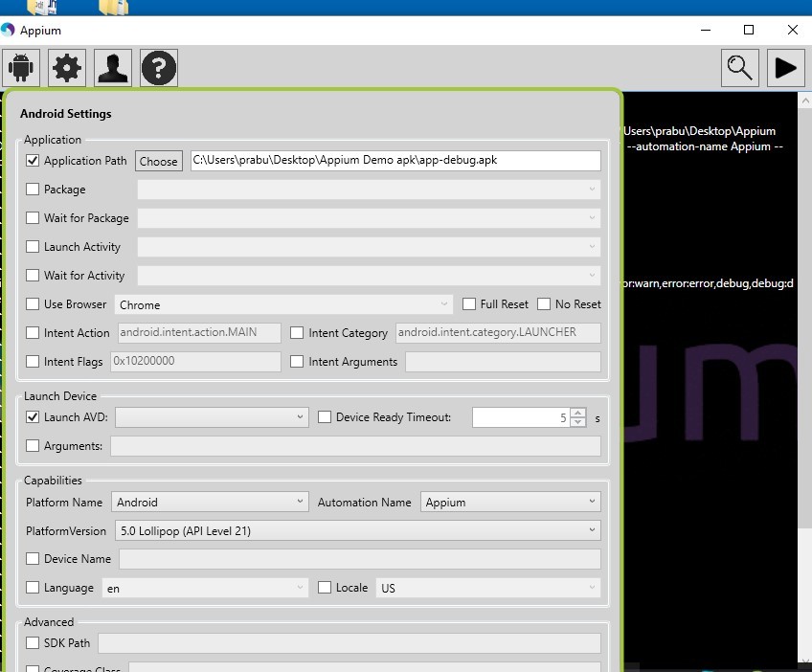The image size is (812, 672).
Task: Enable Device Ready Timeout checkbox
Action: 325,416
